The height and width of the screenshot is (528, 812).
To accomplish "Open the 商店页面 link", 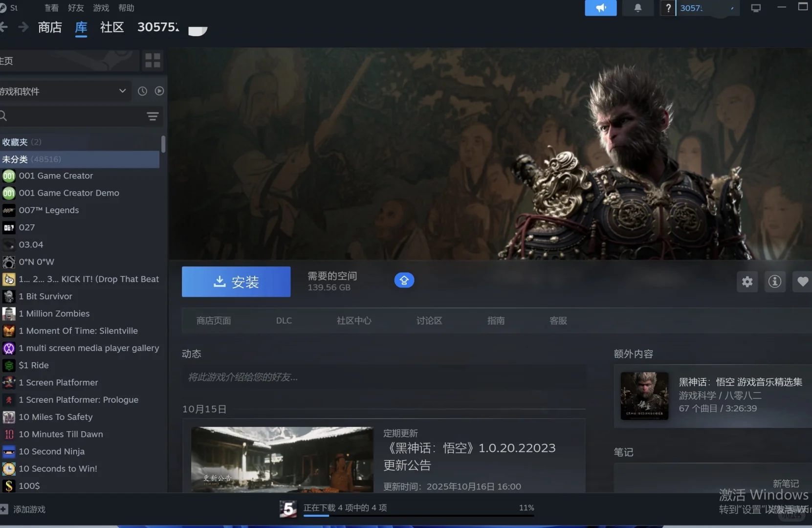I will pyautogui.click(x=214, y=321).
